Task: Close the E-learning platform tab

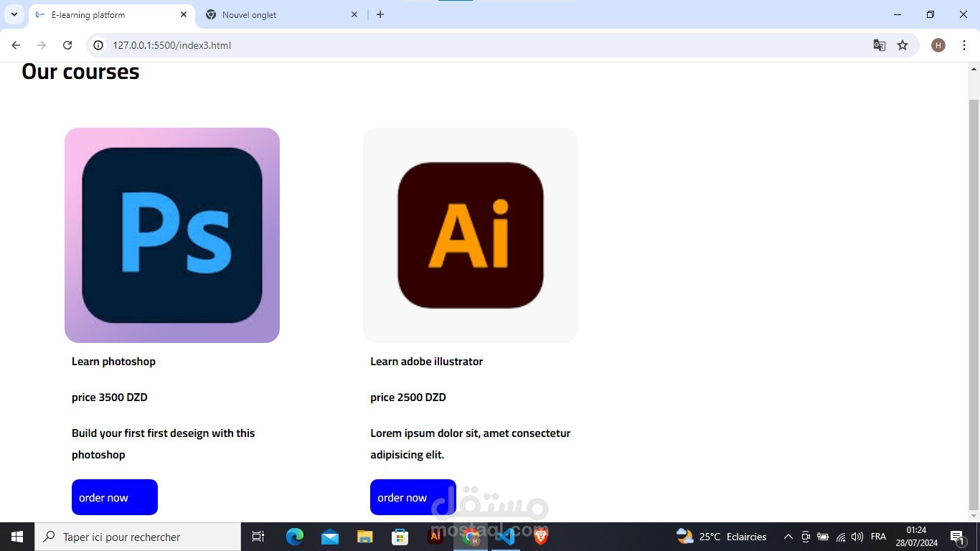Action: [184, 14]
